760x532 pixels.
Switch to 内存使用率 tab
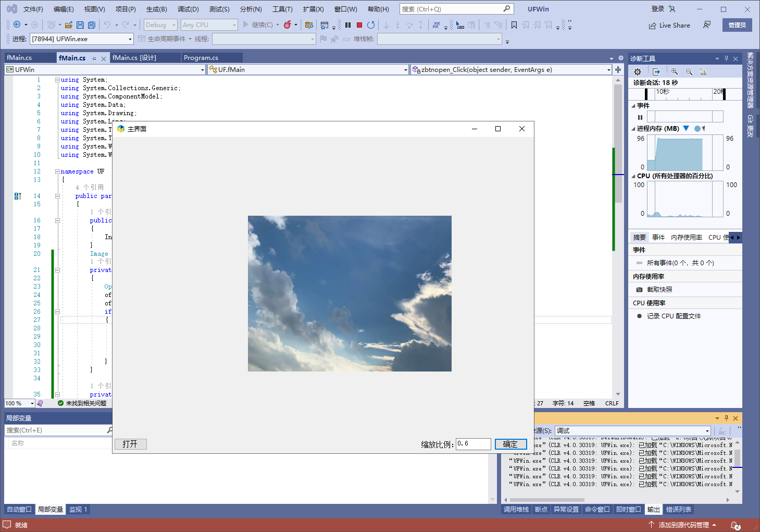click(687, 238)
